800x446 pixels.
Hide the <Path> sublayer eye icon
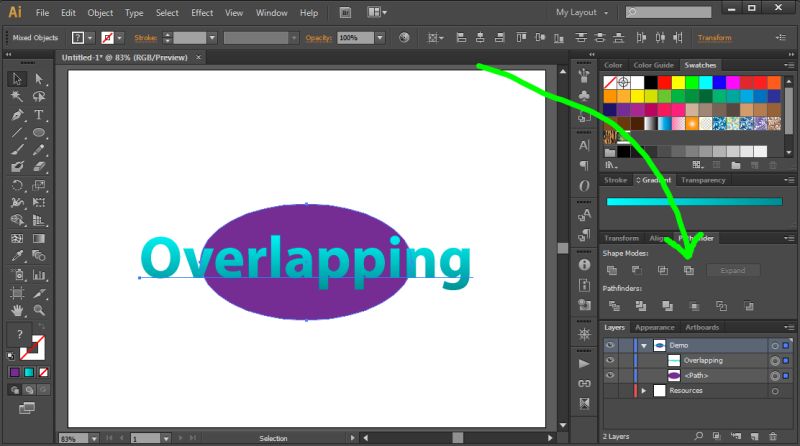610,376
